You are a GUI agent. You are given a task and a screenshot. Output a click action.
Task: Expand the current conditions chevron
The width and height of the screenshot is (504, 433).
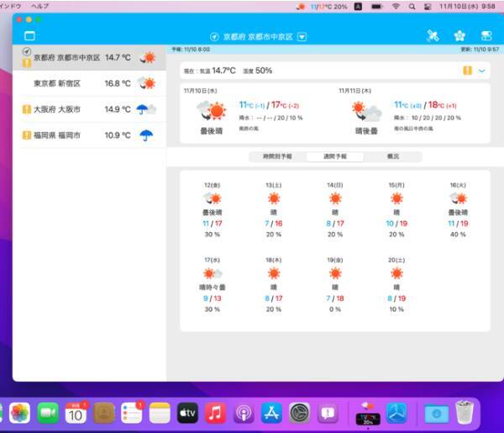point(481,71)
